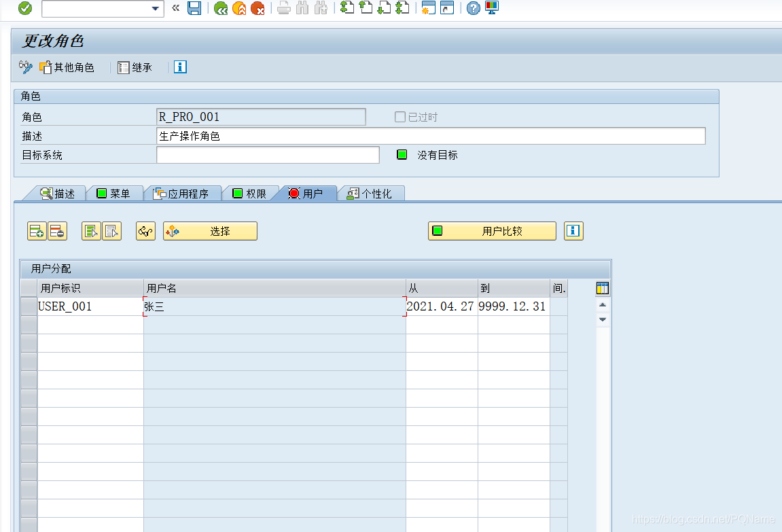Click the 描述 field 生产操作角色
Screen dimensions: 782x532
(x=431, y=136)
